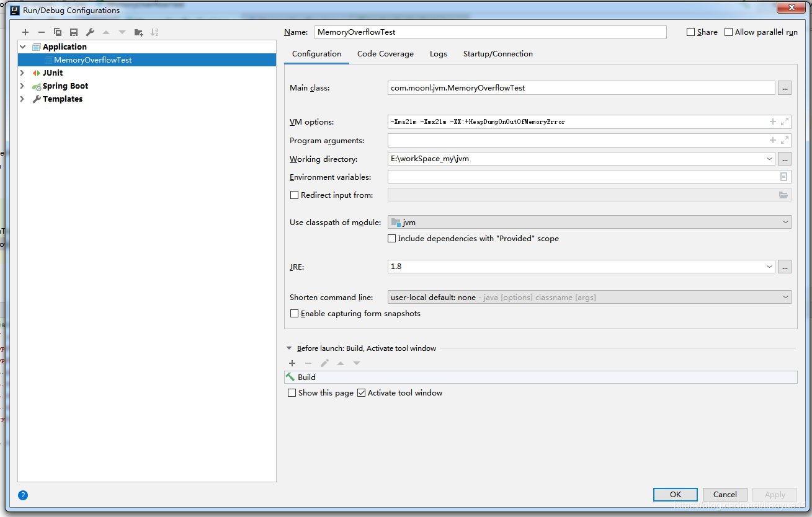
Task: Move configuration down in the list toolbar
Action: coord(122,32)
